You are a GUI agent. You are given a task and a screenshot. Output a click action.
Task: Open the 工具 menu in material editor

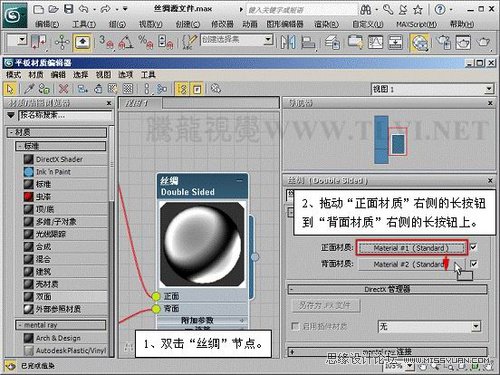click(x=148, y=75)
